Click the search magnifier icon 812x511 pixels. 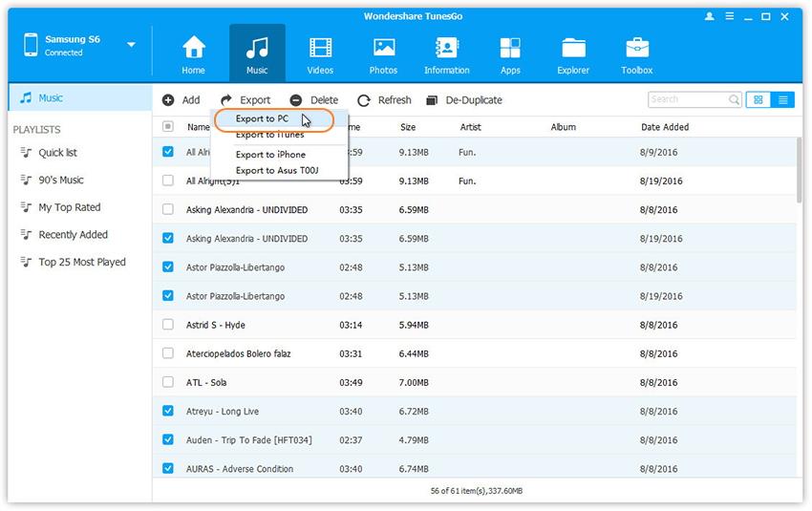point(734,99)
